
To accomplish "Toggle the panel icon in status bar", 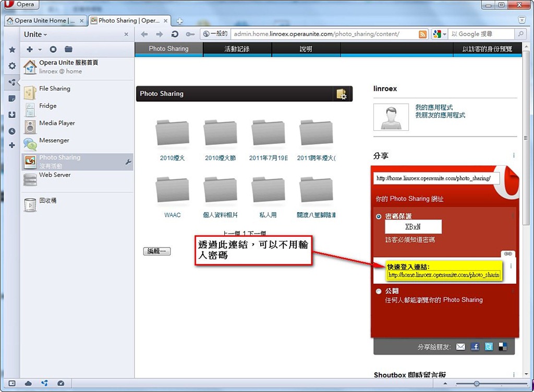I will (x=12, y=384).
